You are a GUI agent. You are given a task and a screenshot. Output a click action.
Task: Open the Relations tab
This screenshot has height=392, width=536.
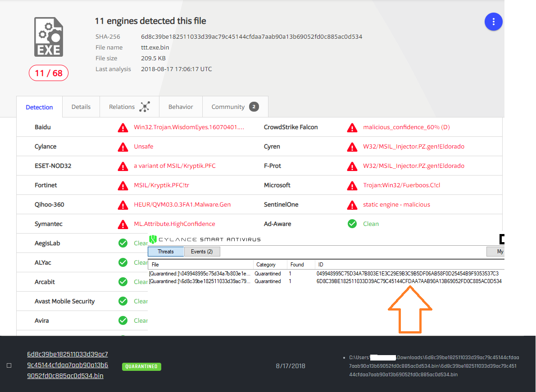(129, 107)
